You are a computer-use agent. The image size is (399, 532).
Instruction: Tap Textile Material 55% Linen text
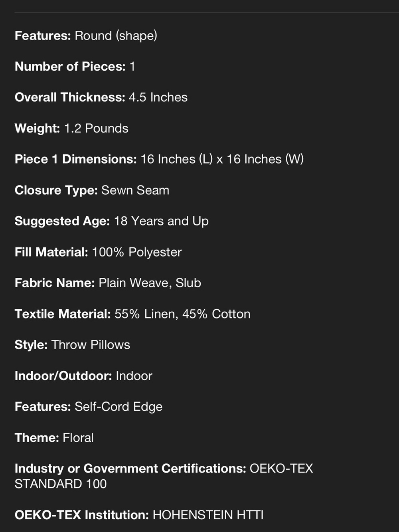pyautogui.click(x=132, y=314)
